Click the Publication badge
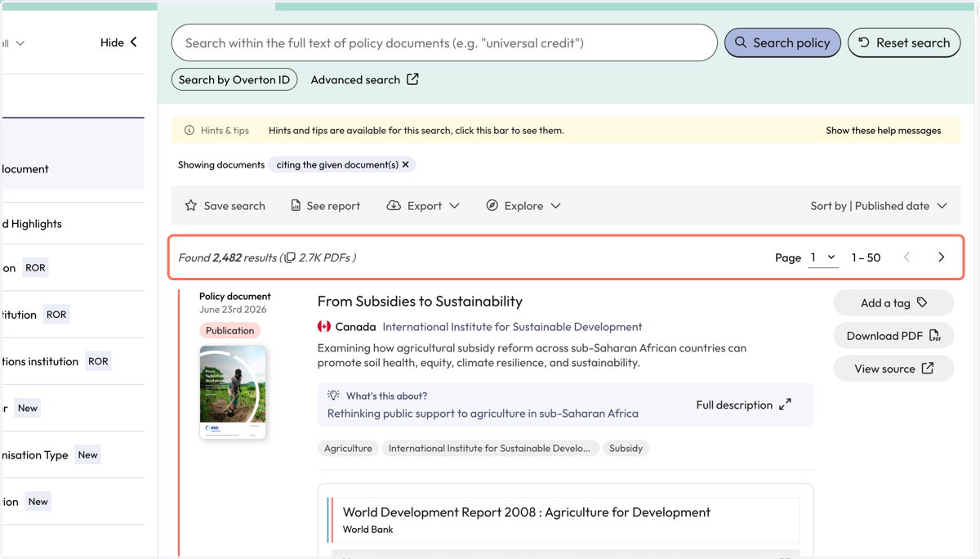The width and height of the screenshot is (980, 559). (229, 330)
